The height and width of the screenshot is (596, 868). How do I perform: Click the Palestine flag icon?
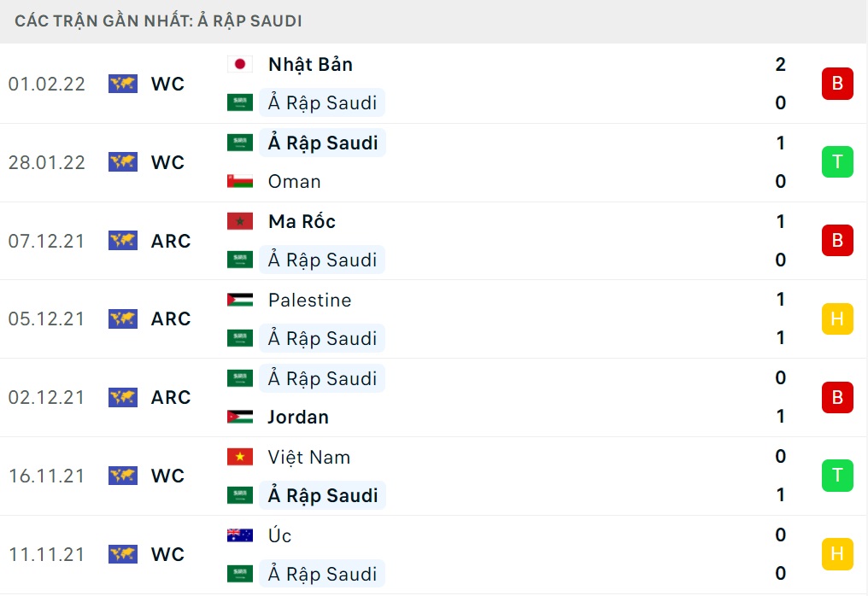coord(240,300)
